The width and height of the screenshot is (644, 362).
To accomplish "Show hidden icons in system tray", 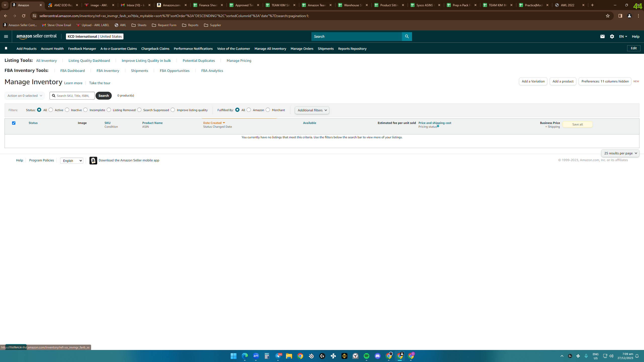I will pyautogui.click(x=562, y=356).
